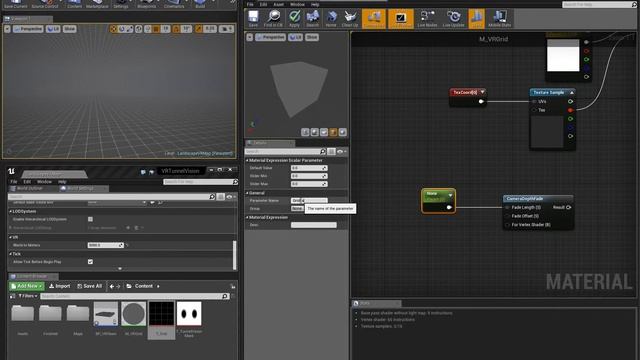Click Import in Content Browser

click(60, 286)
